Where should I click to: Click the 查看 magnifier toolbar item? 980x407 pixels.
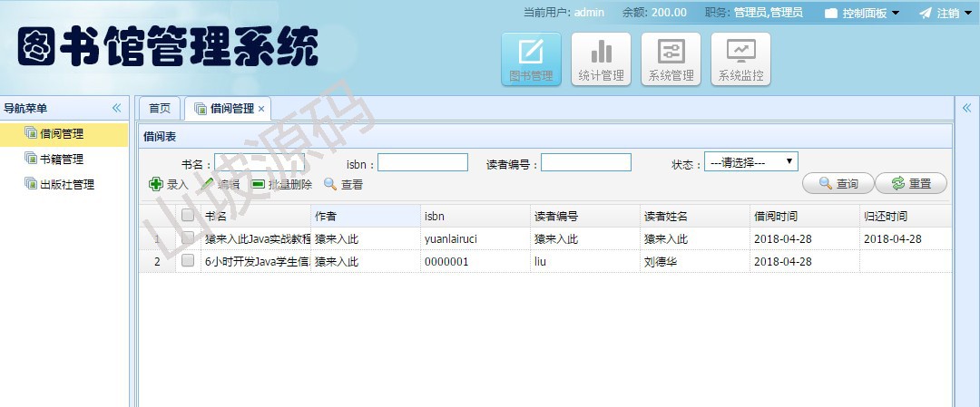coord(343,184)
